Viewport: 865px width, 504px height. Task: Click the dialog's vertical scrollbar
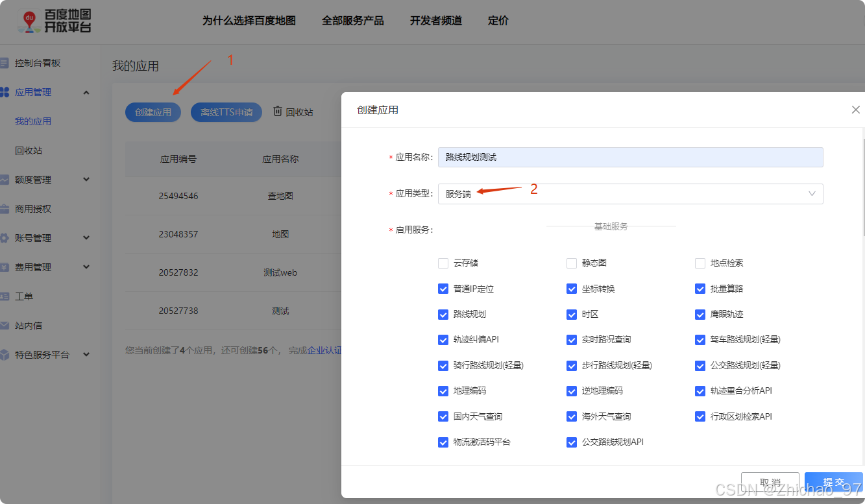[863, 188]
